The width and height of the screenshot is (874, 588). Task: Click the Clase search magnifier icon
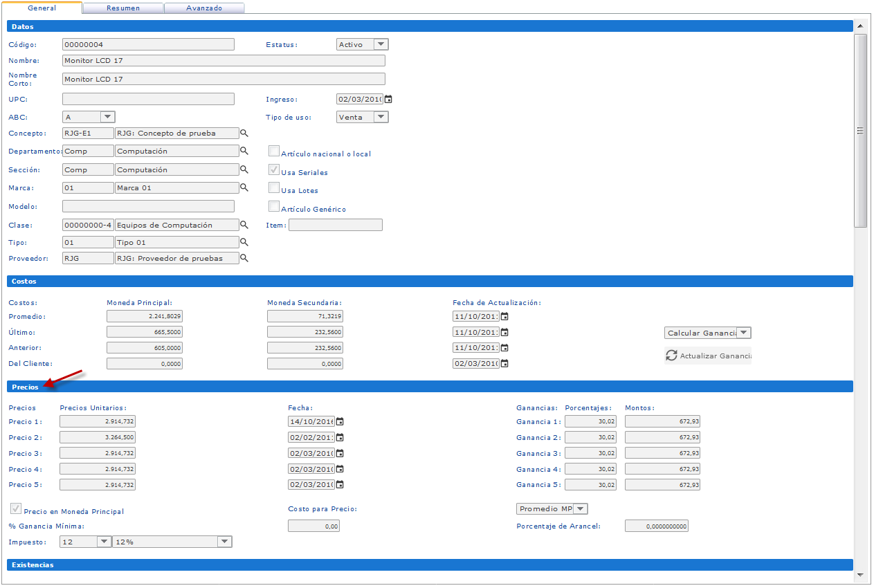point(244,225)
